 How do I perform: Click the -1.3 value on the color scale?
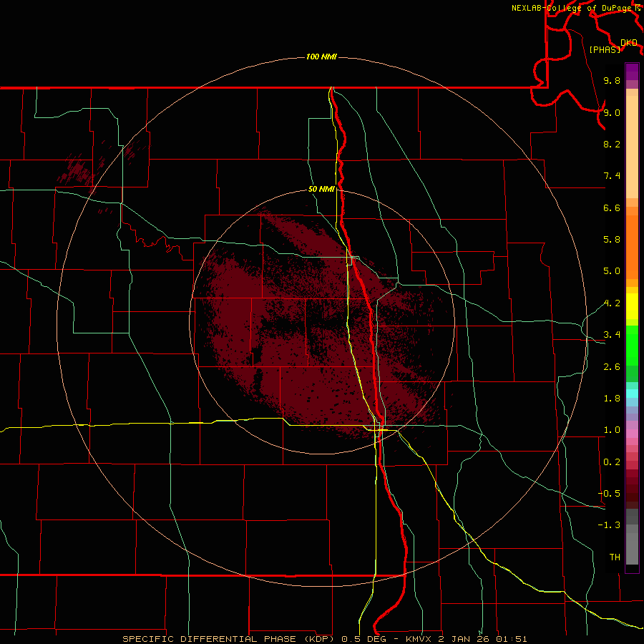609,525
